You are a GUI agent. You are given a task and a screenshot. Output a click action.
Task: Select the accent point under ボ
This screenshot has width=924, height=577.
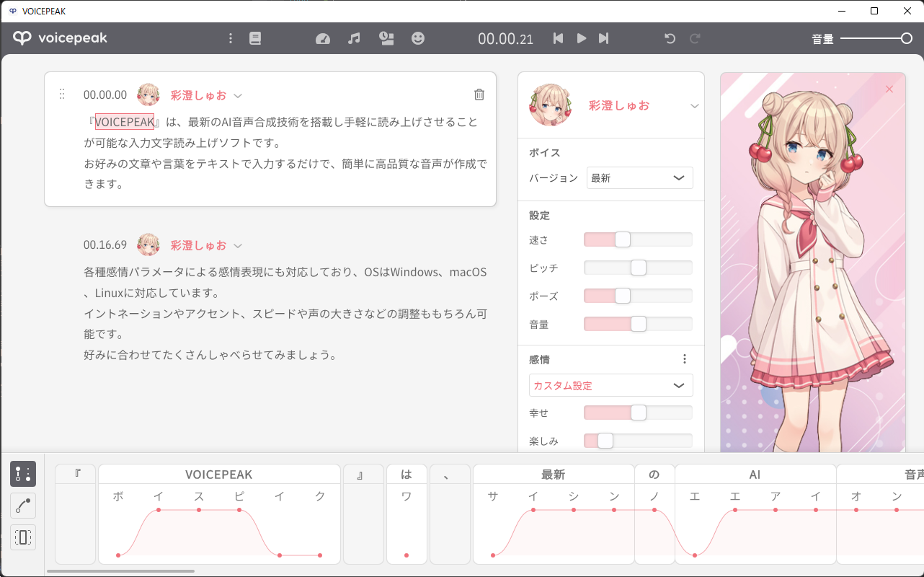118,555
